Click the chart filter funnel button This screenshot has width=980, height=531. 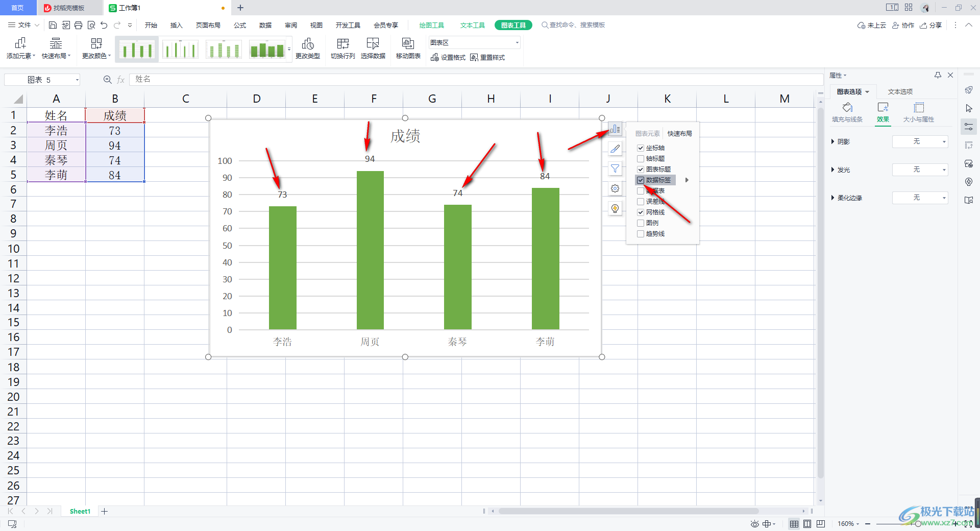tap(615, 168)
